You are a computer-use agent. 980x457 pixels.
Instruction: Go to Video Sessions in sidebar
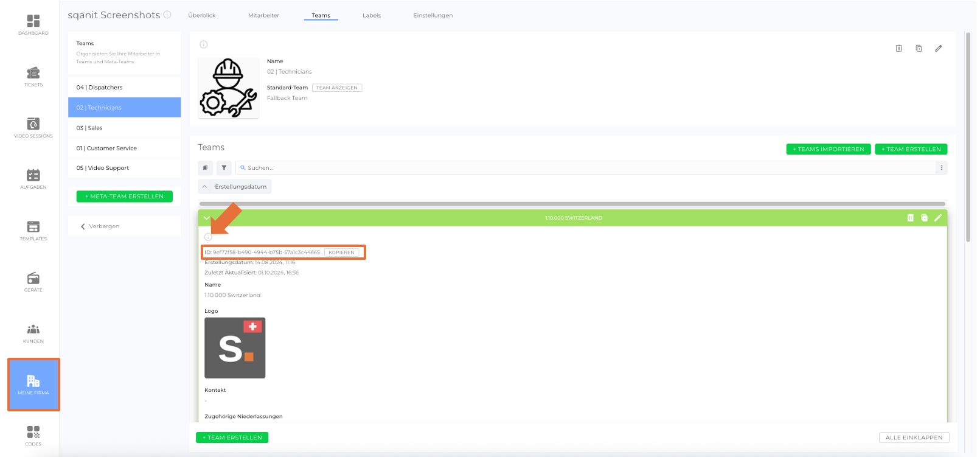tap(33, 128)
